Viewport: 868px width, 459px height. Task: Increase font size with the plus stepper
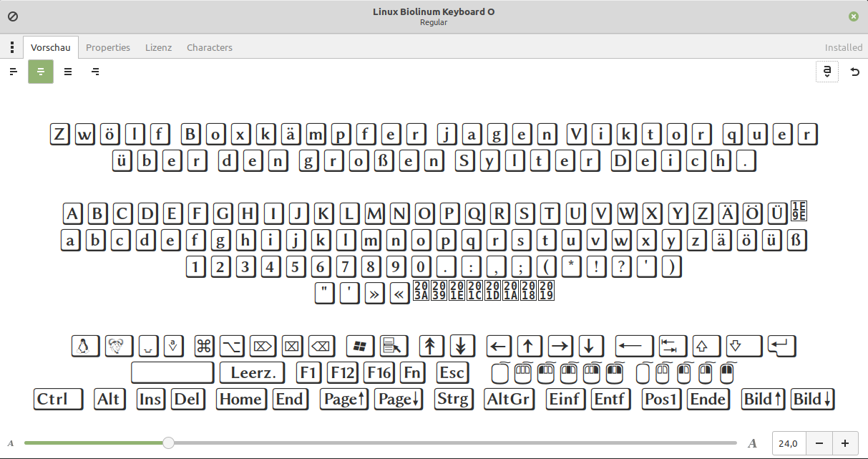[845, 443]
